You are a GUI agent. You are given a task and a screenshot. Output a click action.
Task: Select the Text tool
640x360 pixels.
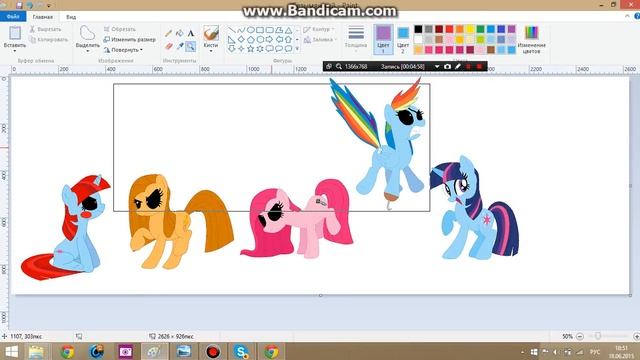click(x=191, y=33)
